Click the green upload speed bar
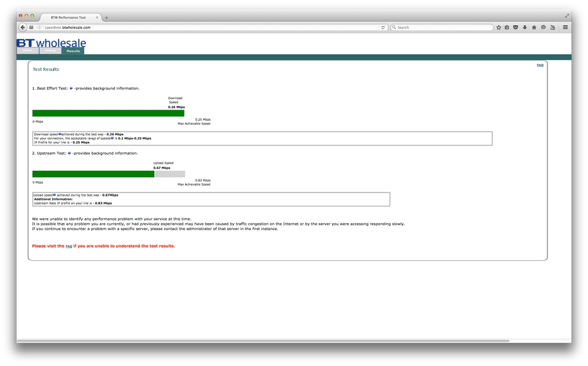588x366 pixels. point(94,174)
